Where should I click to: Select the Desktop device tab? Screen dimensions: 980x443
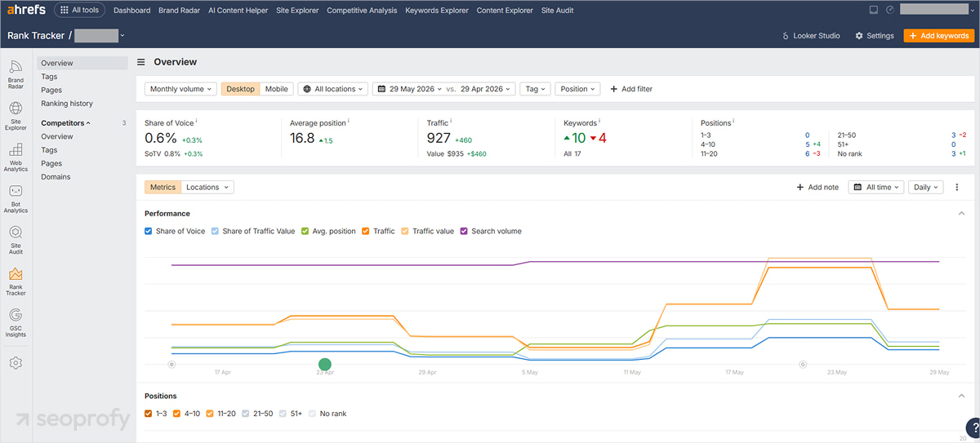241,89
